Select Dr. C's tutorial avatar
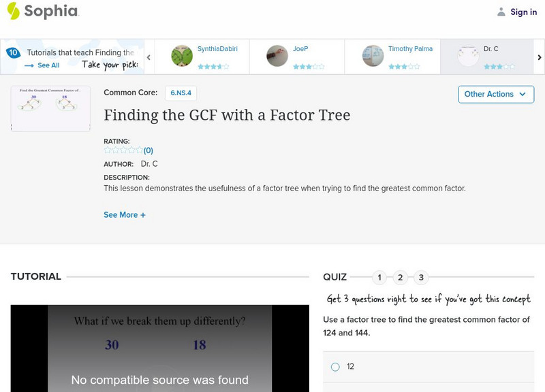This screenshot has width=545, height=392. 468,56
